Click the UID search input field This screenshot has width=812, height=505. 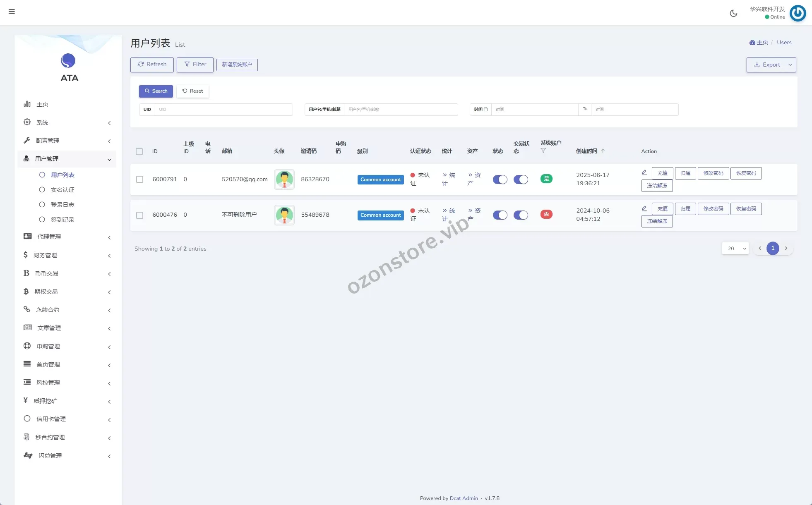[223, 110]
